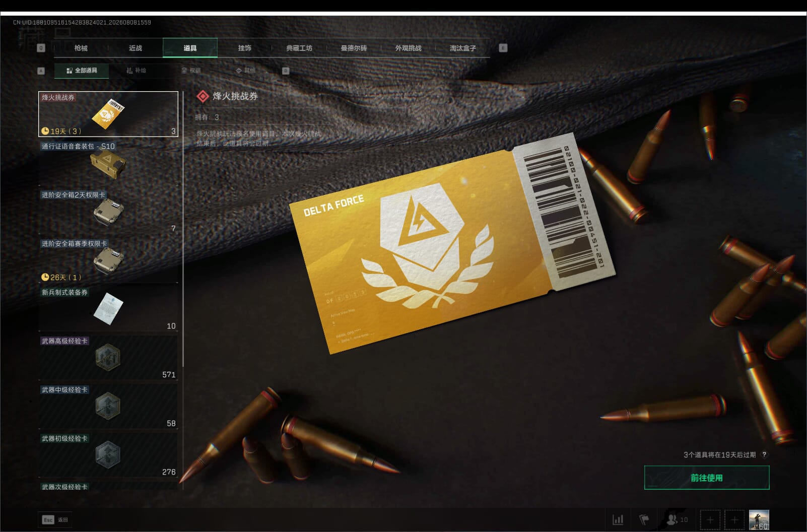807x532 pixels.
Task: Select the 进阶安全箱赛季权限卡 item
Action: pyautogui.click(x=108, y=260)
